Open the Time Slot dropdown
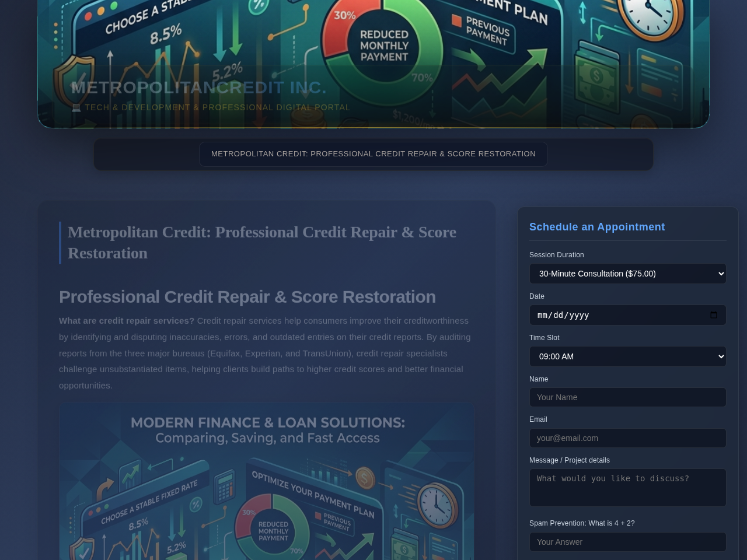The height and width of the screenshot is (560, 747). pyautogui.click(x=627, y=356)
